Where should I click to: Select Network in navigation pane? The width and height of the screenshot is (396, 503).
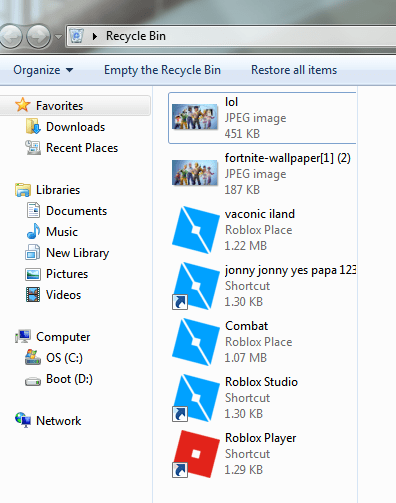58,421
